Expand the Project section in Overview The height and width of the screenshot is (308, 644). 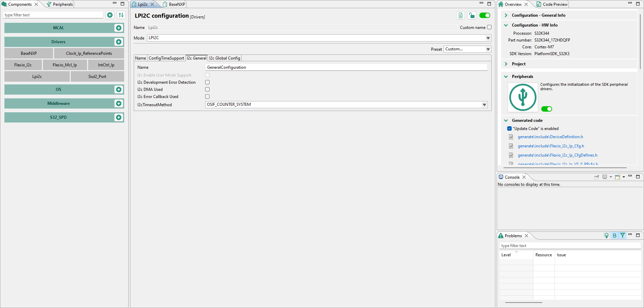pos(506,64)
